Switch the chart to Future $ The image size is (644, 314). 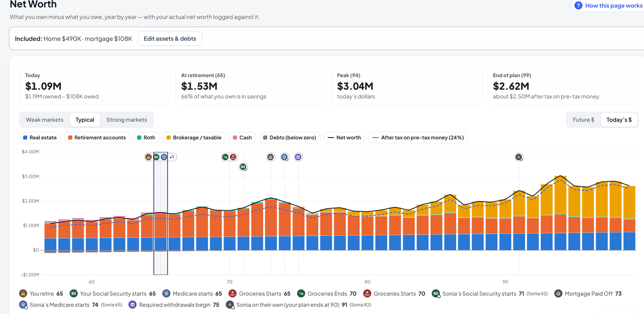tap(584, 120)
